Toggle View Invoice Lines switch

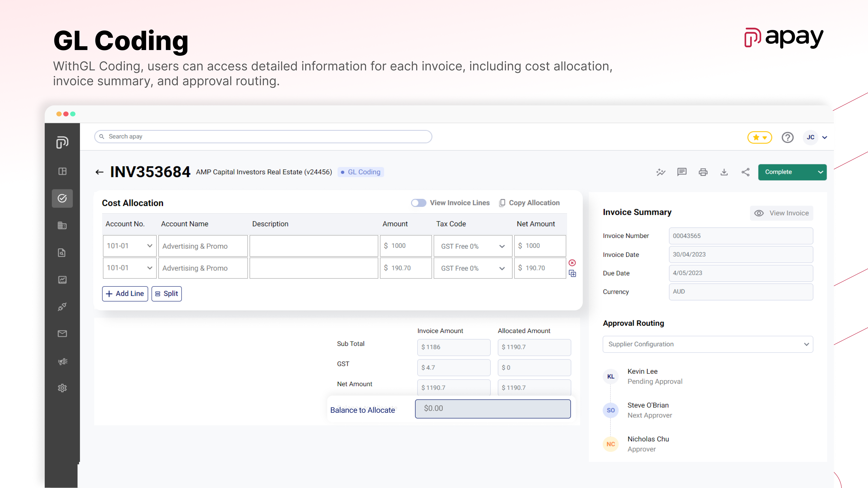419,203
